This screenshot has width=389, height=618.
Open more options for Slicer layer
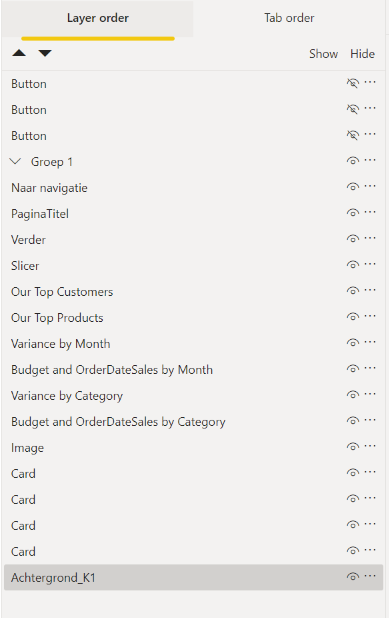[x=370, y=264]
